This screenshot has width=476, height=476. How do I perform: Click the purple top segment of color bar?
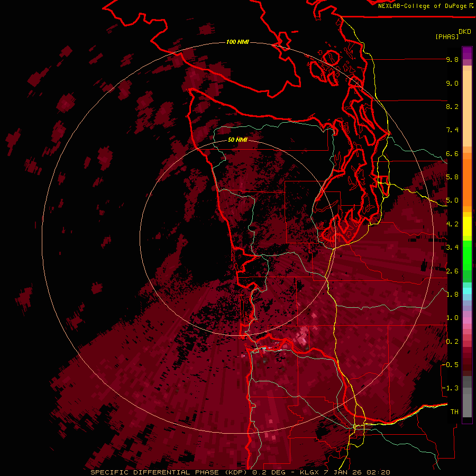467,53
